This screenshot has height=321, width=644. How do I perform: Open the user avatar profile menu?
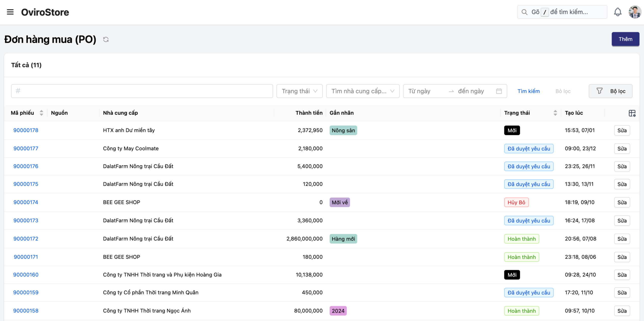point(634,12)
